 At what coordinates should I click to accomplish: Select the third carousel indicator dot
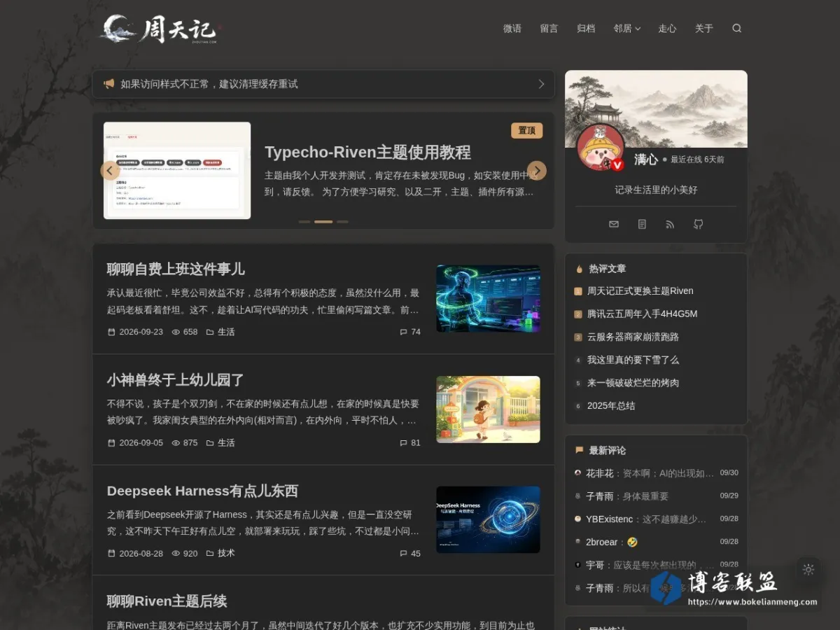pyautogui.click(x=342, y=222)
